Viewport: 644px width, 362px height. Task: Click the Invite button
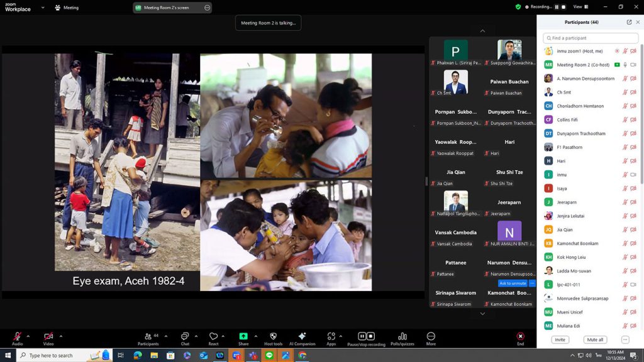[560, 339]
